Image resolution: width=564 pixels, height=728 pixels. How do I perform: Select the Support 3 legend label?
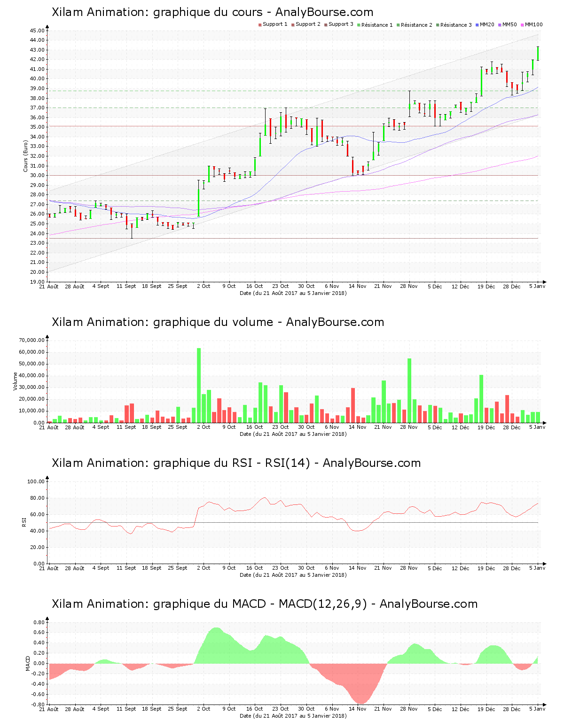[x=341, y=24]
